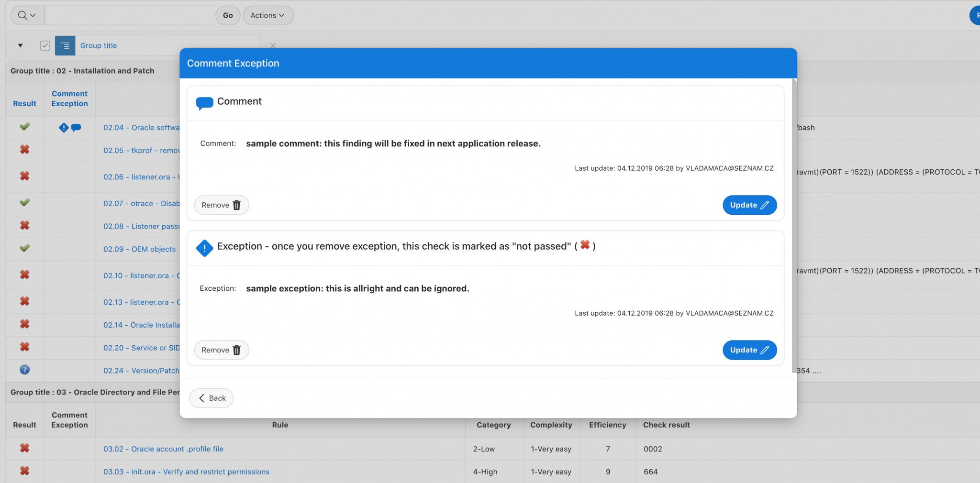Click the blue question mark result icon
980x483 pixels.
[24, 370]
